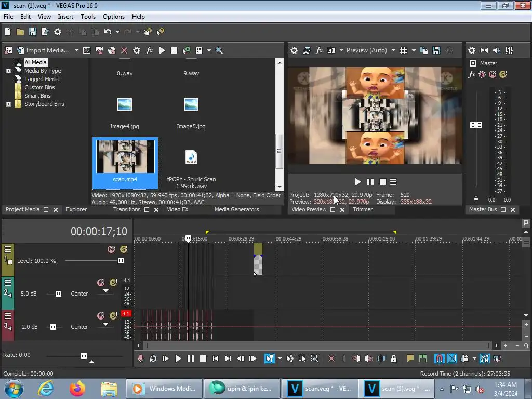This screenshot has height=399, width=532.
Task: Open project properties gear in main toolbar
Action: [58, 32]
